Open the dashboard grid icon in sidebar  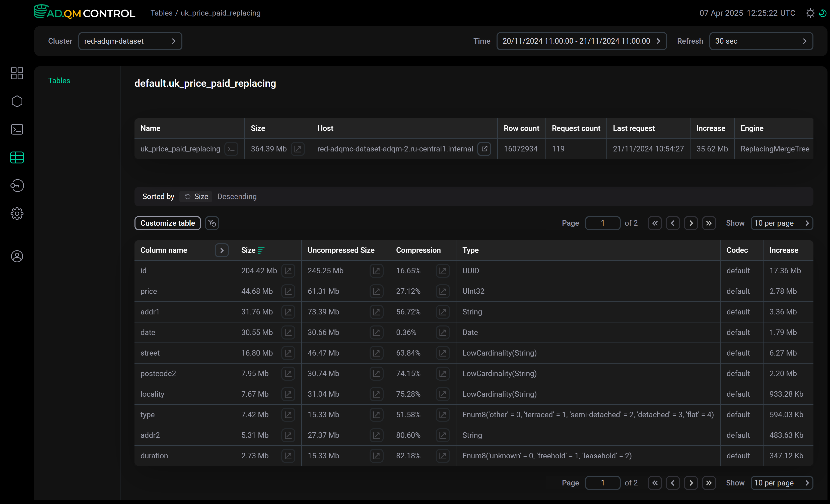(17, 73)
